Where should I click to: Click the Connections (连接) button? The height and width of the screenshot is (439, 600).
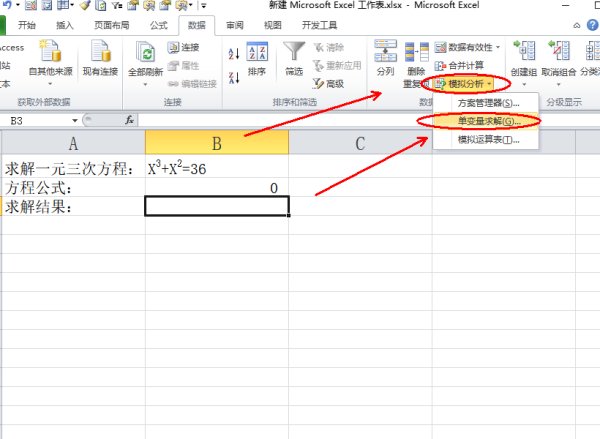point(184,47)
